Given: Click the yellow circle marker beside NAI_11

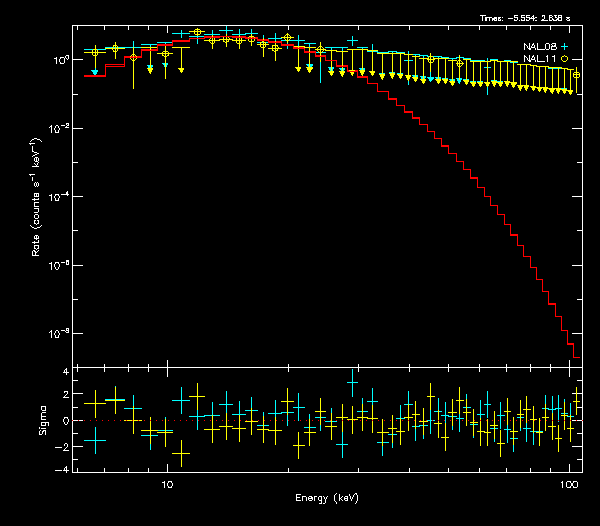Looking at the screenshot, I should 565,59.
